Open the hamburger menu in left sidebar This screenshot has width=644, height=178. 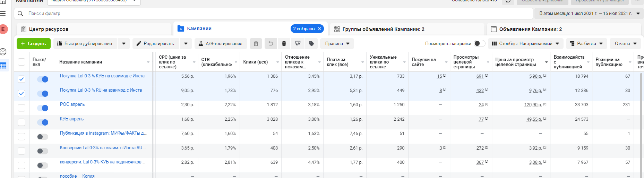[x=3, y=14]
